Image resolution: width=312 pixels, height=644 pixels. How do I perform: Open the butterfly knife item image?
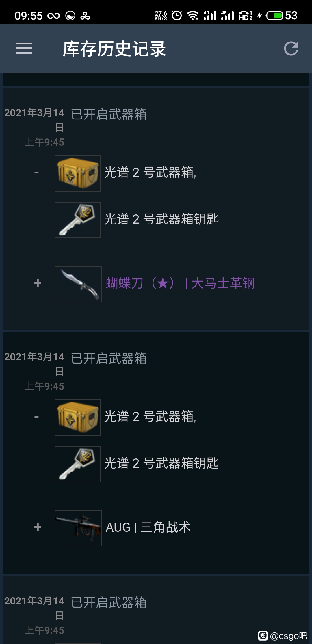point(78,284)
